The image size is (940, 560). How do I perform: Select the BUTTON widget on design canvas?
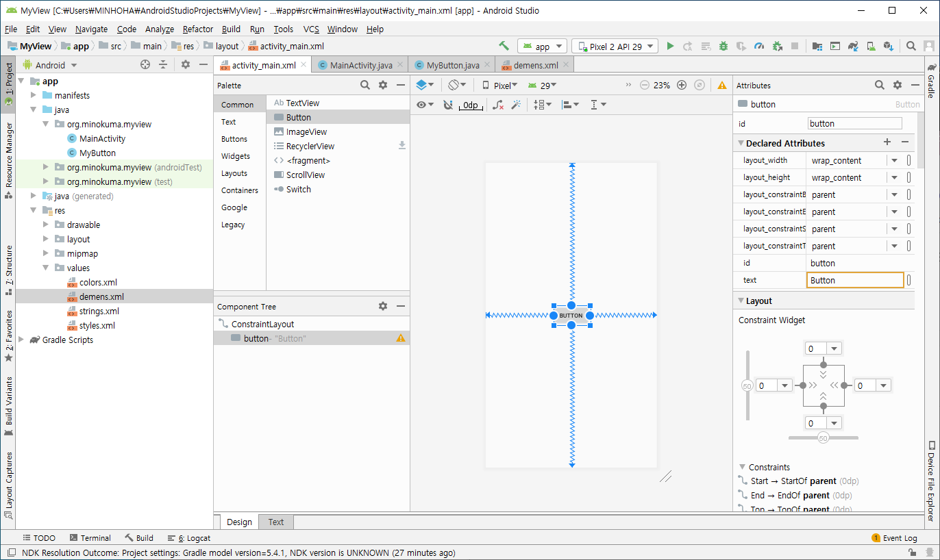(571, 316)
